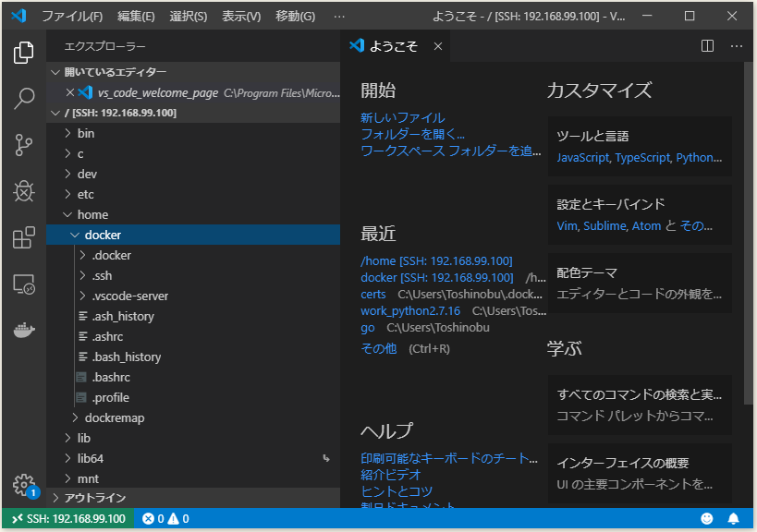Split the editor using the layout icon
Screen dimensions: 757x532
tap(707, 45)
